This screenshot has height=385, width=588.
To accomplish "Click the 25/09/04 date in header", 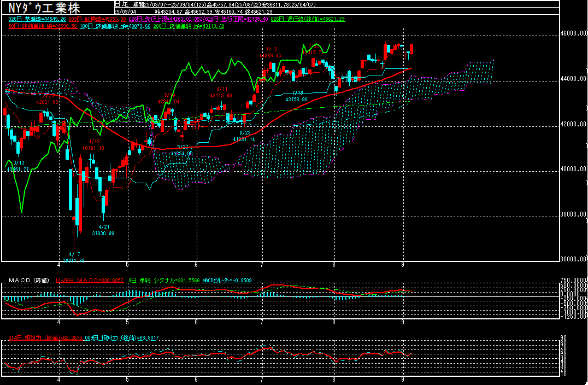I will click(125, 11).
